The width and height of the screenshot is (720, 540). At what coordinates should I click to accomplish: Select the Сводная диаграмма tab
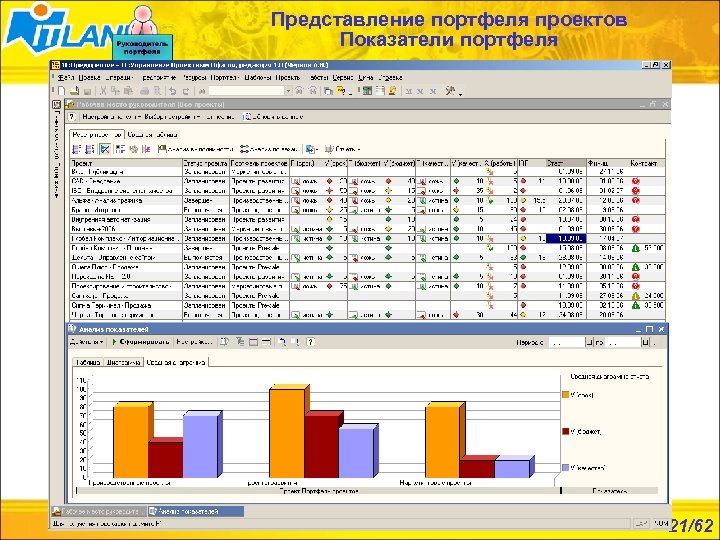(x=176, y=362)
